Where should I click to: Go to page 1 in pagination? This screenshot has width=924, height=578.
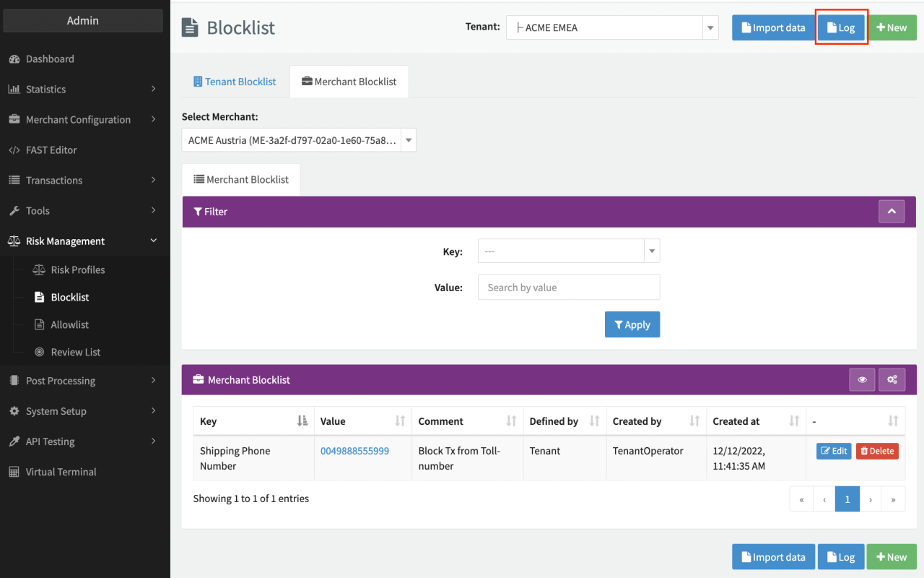click(847, 499)
